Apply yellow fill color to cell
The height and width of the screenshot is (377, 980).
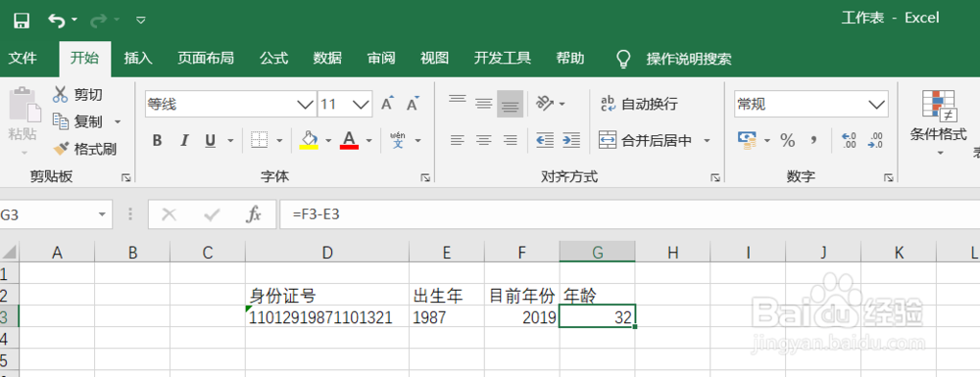point(309,140)
